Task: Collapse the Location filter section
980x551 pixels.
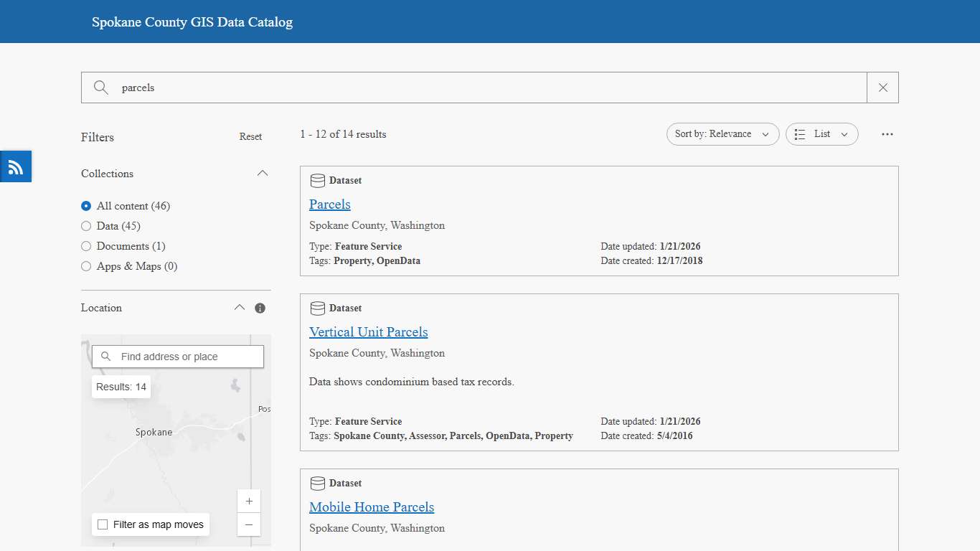Action: 240,307
